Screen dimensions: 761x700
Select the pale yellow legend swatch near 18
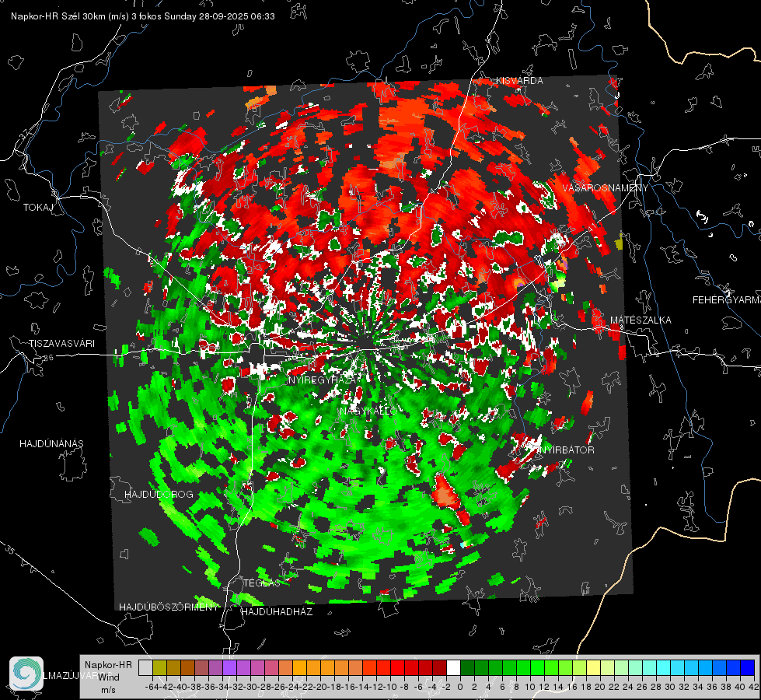(594, 667)
